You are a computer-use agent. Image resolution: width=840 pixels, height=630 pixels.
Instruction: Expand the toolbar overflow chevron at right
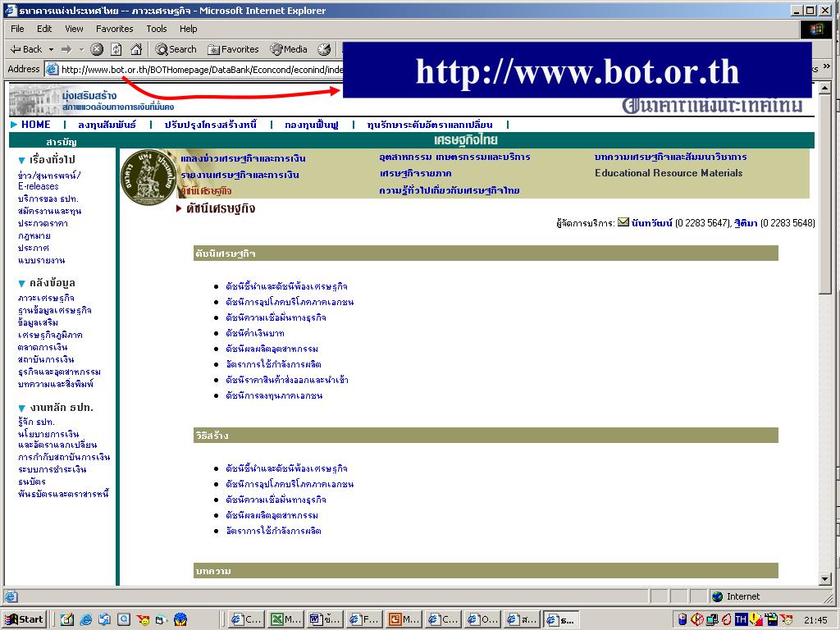[826, 66]
